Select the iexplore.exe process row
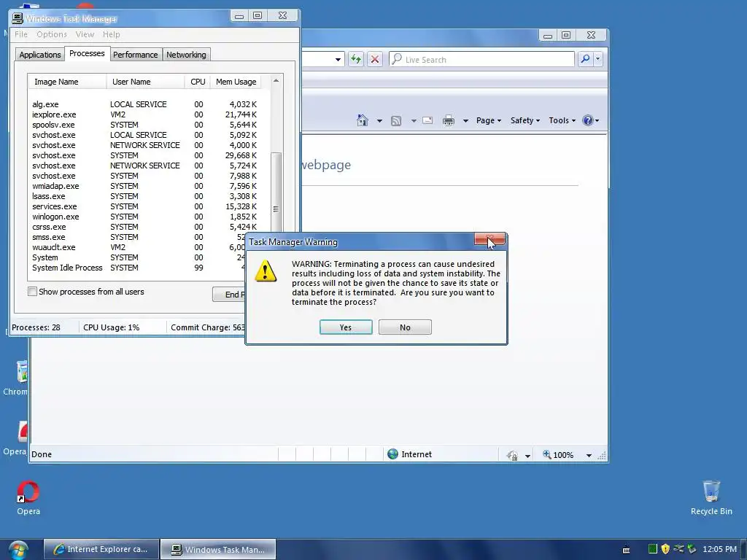The height and width of the screenshot is (560, 747). click(x=144, y=114)
